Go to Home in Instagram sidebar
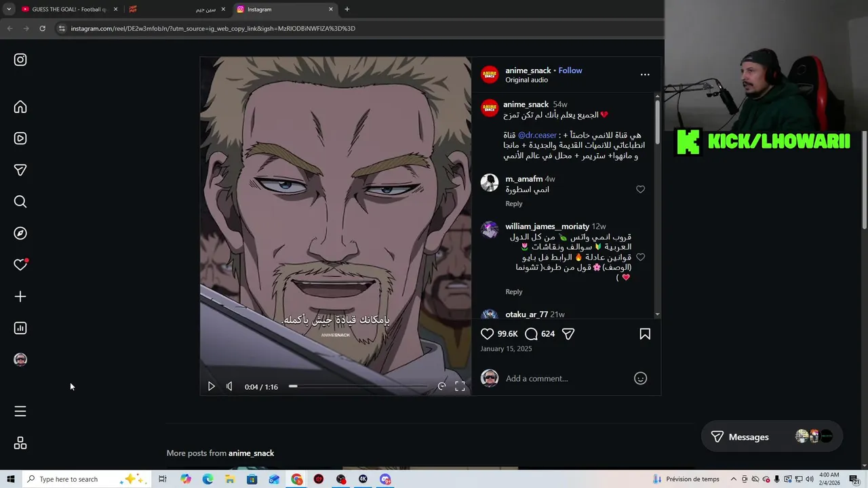 (20, 107)
